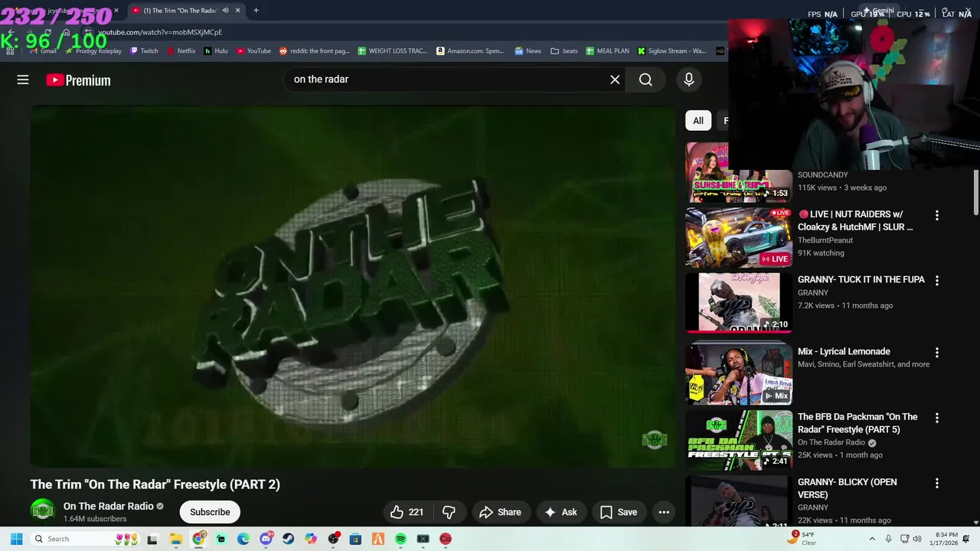Image resolution: width=980 pixels, height=551 pixels.
Task: Open options for BFB Da Packman freestyle
Action: [x=936, y=418]
